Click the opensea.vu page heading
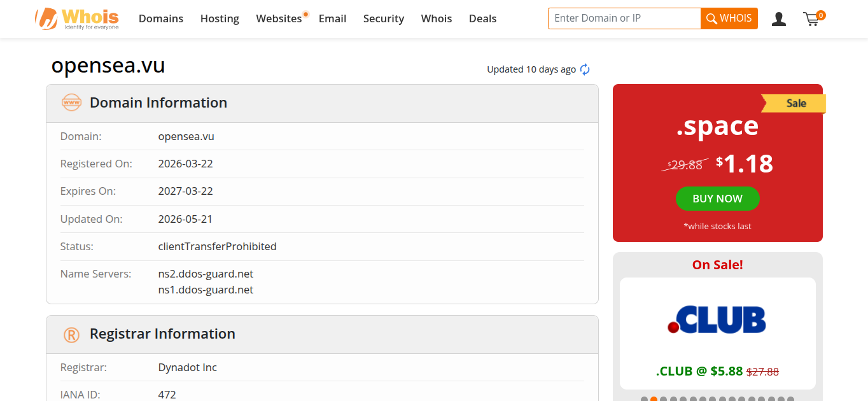This screenshot has height=401, width=868. 108,66
